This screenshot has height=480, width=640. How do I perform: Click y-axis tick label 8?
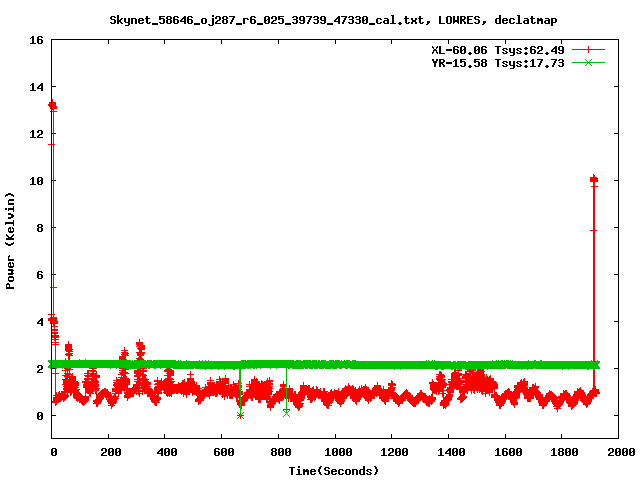40,228
